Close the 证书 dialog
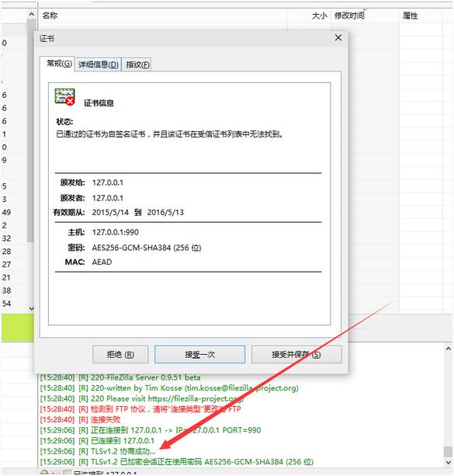The width and height of the screenshot is (454, 476). (338, 37)
